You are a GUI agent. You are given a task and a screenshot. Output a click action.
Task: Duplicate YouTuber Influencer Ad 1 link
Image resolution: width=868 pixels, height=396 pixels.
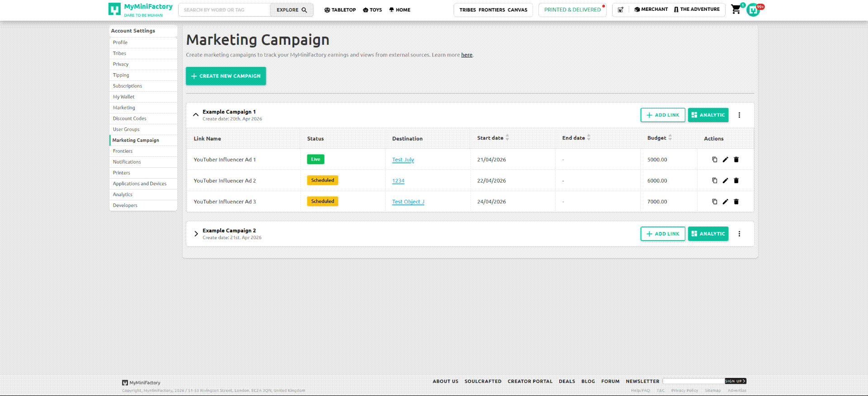(715, 160)
